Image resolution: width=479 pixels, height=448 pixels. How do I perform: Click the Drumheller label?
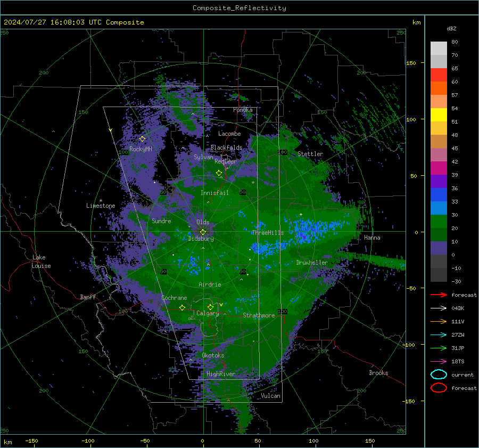312,263
